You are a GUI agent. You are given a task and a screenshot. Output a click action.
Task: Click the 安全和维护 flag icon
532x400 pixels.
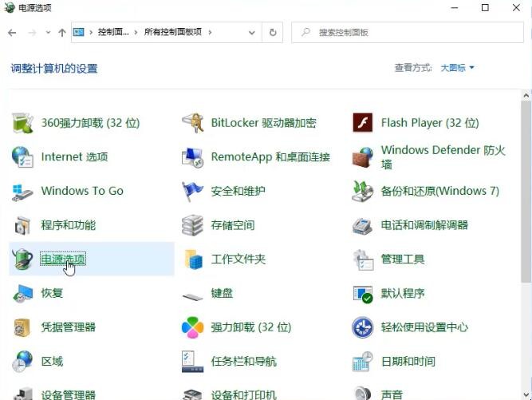coord(192,192)
